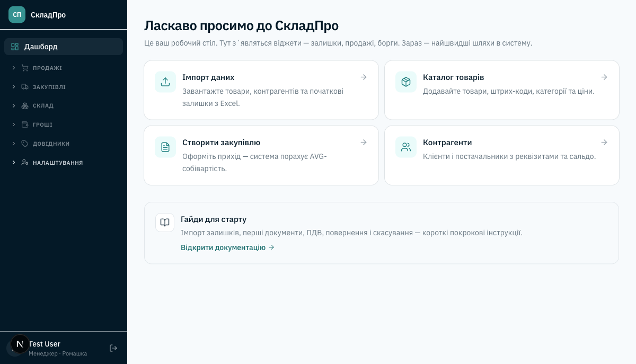Click the shopping cart icon beside Продажі
Screen dimensions: 636x364
(x=25, y=68)
